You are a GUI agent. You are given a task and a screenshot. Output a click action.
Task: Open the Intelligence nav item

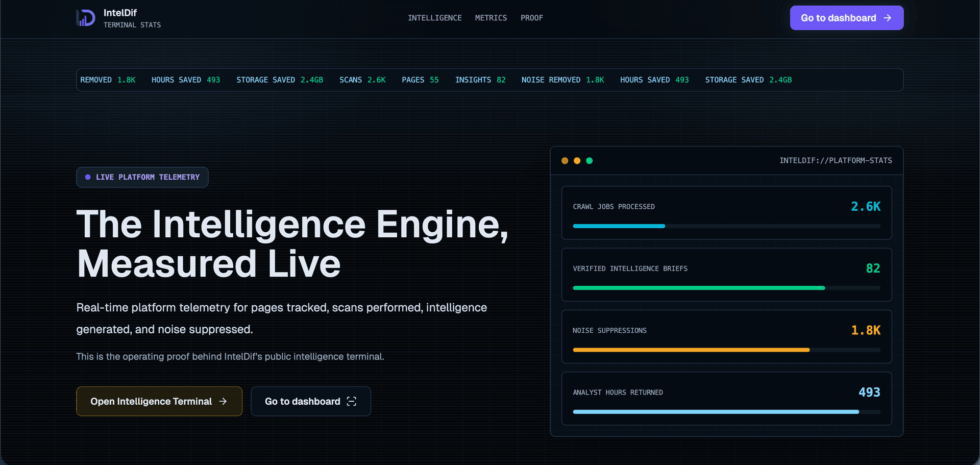434,18
